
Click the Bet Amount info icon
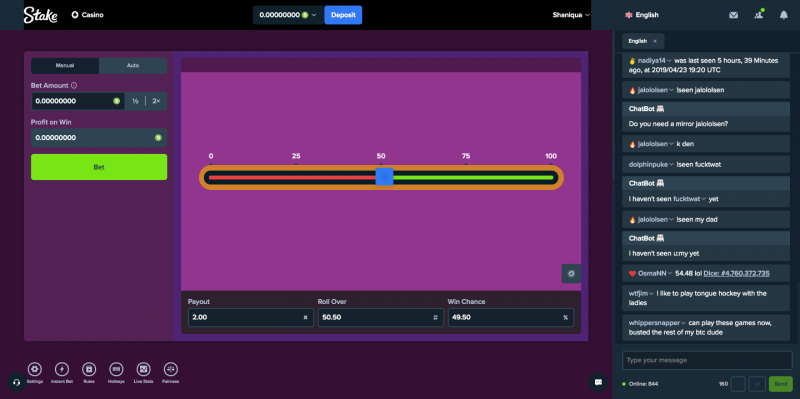pos(74,86)
